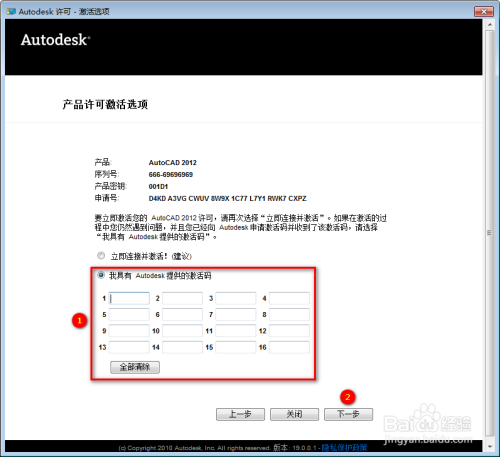Select the 立即连接并激活 radio option
500x457 pixels.
coord(101,256)
